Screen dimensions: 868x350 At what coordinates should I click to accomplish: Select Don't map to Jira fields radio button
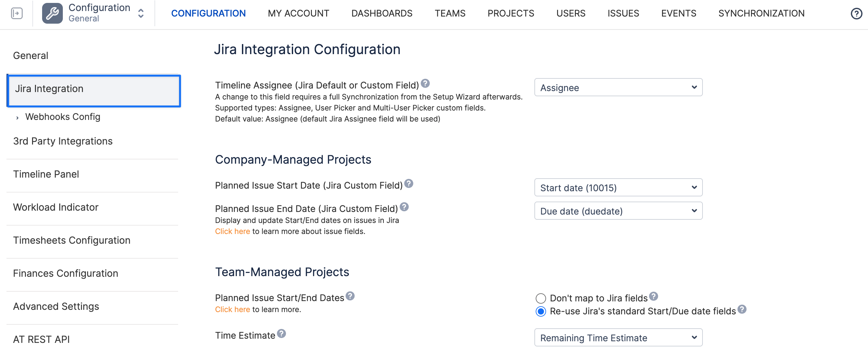541,298
